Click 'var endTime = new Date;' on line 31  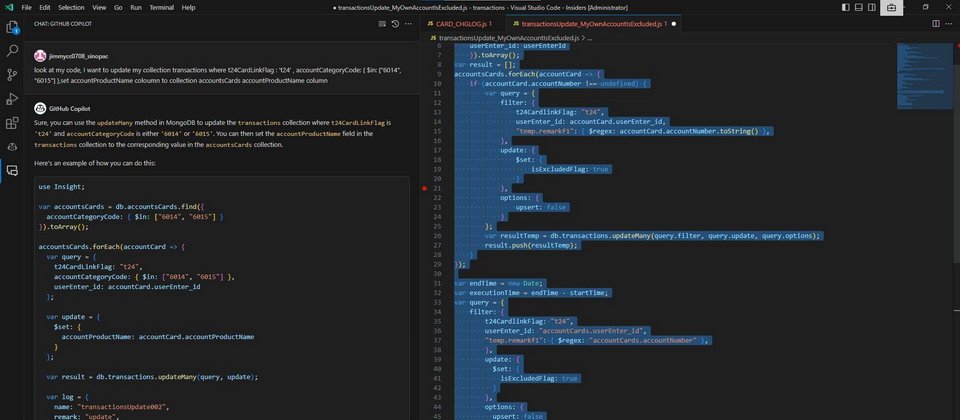click(x=498, y=283)
